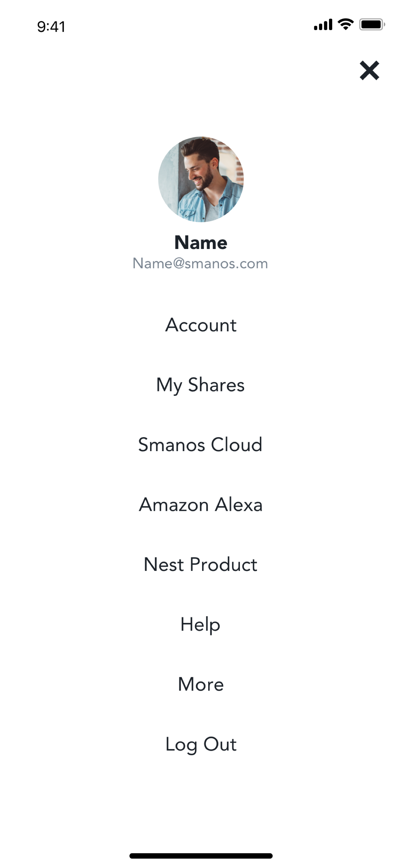401x868 pixels.
Task: Open the Help section
Action: pyautogui.click(x=200, y=625)
